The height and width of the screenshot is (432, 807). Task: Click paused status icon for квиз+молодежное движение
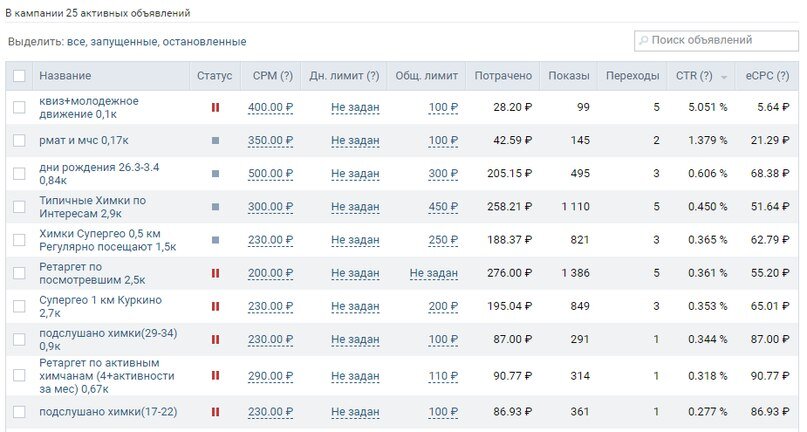[x=215, y=107]
